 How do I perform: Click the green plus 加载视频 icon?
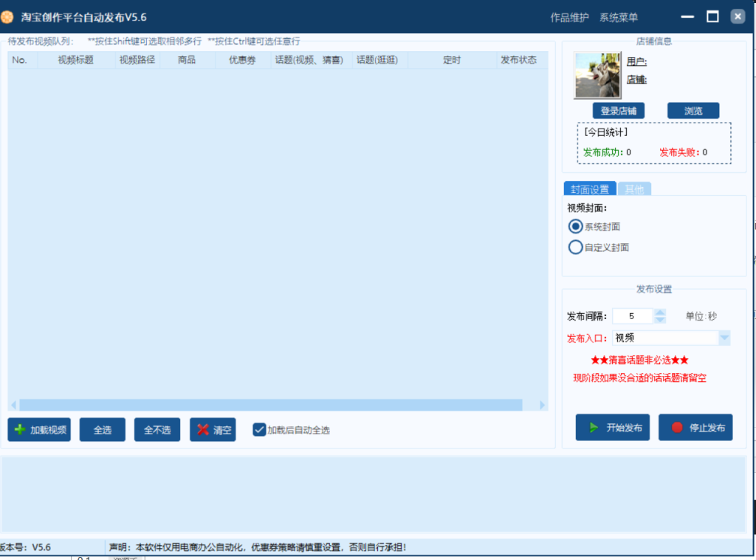click(x=20, y=429)
